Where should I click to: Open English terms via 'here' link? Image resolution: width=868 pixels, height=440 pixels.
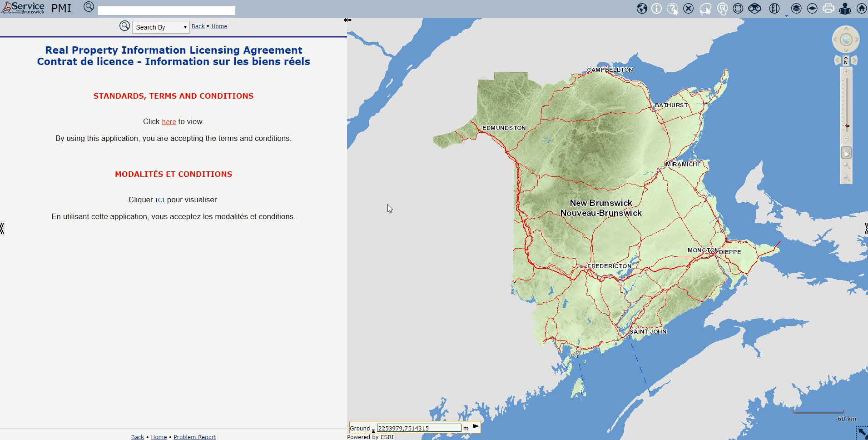tap(169, 122)
